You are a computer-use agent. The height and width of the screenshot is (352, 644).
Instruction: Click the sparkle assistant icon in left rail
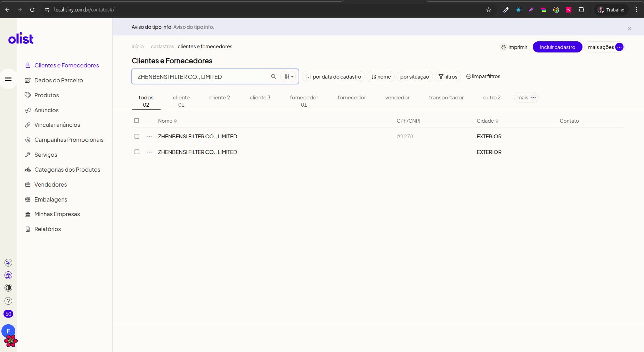tap(8, 263)
